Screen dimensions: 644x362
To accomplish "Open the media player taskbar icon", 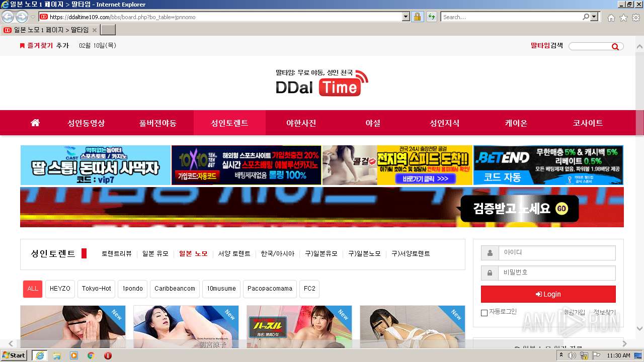I will click(x=74, y=355).
